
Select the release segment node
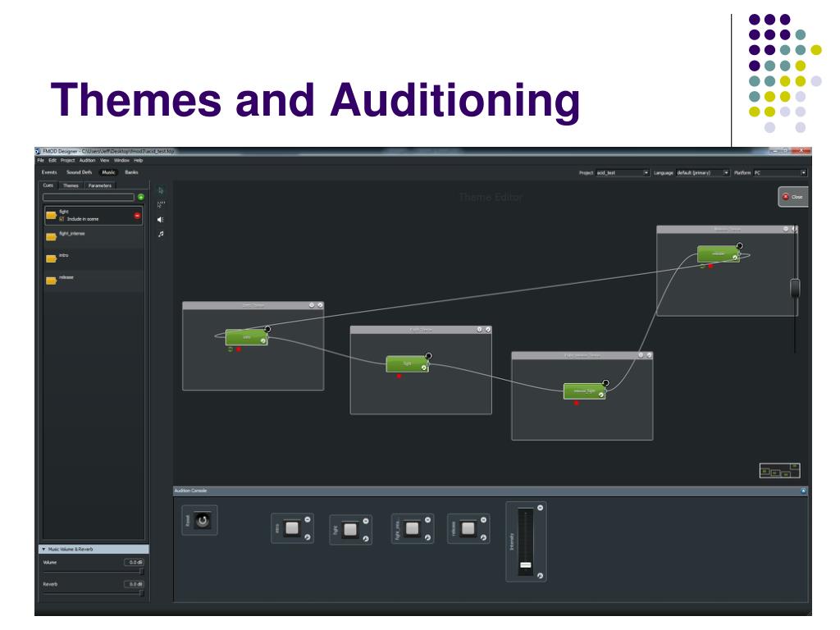(x=719, y=254)
